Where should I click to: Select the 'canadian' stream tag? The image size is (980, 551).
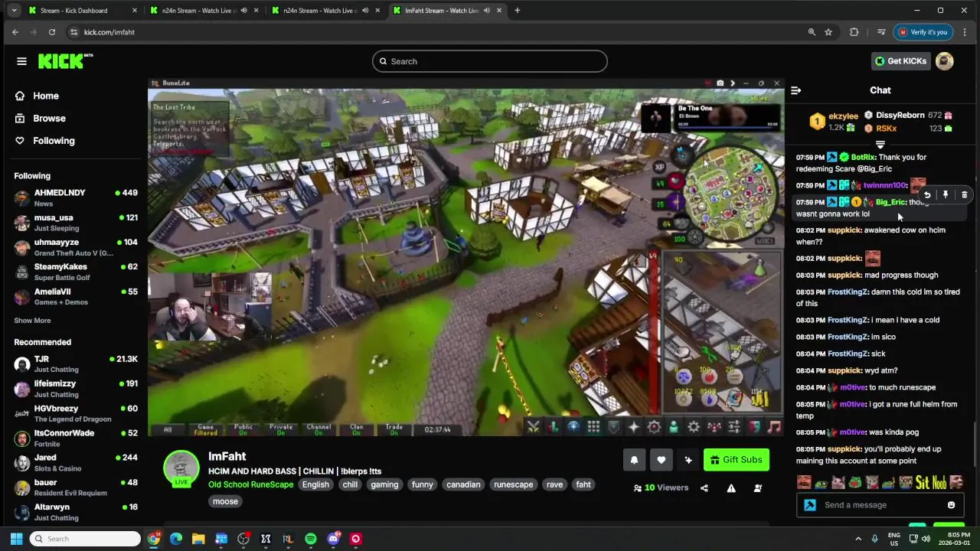tap(463, 484)
